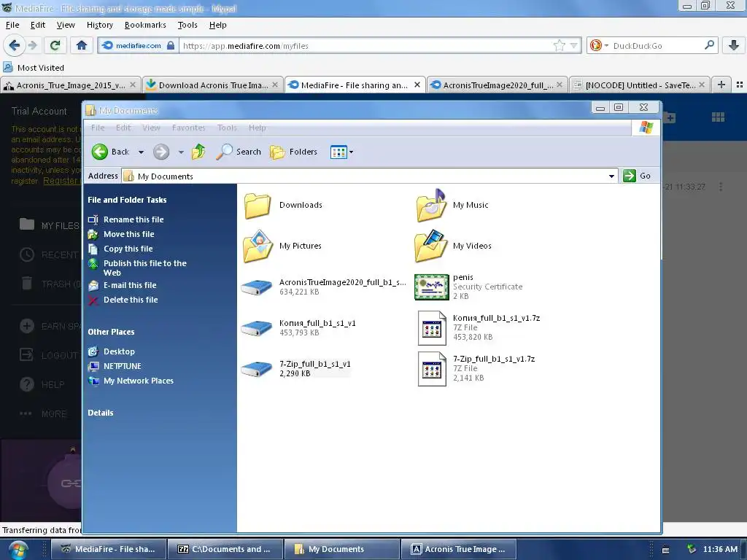
Task: Go to the browser home page
Action: (x=82, y=45)
